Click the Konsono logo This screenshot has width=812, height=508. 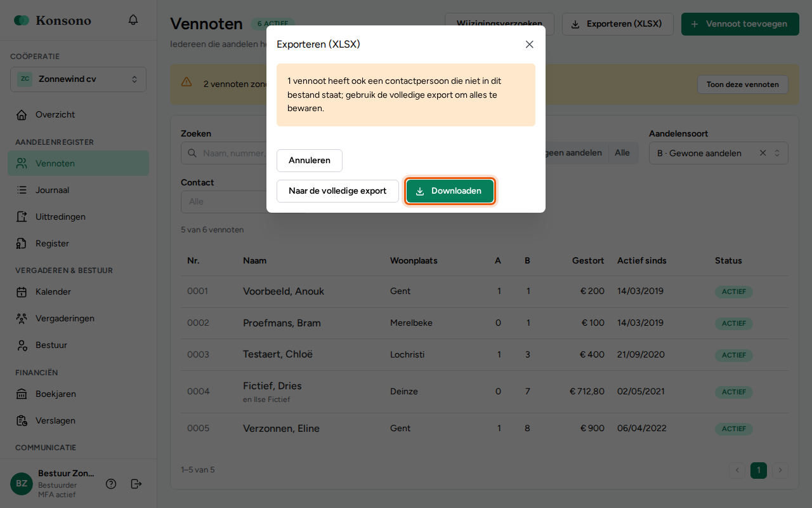point(53,20)
